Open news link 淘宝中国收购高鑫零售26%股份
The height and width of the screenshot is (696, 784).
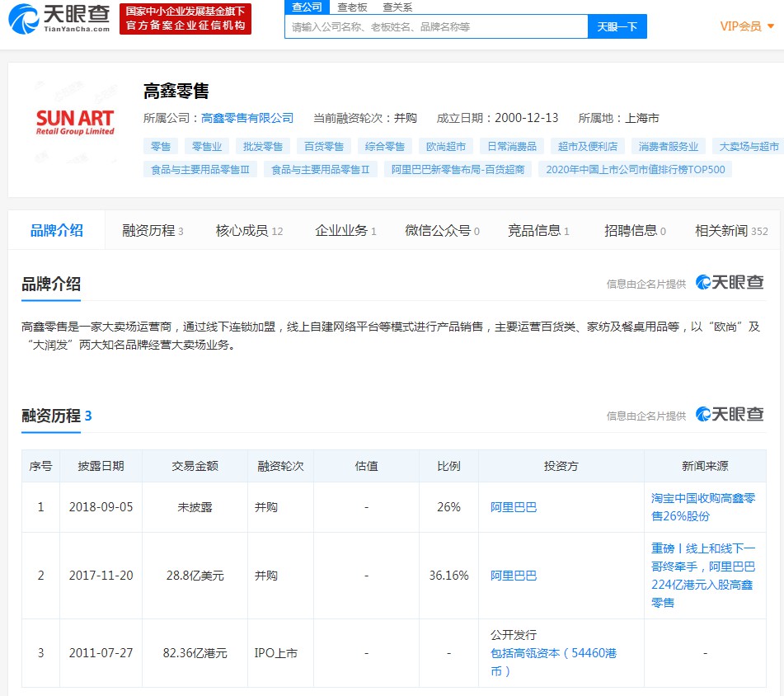pyautogui.click(x=703, y=507)
